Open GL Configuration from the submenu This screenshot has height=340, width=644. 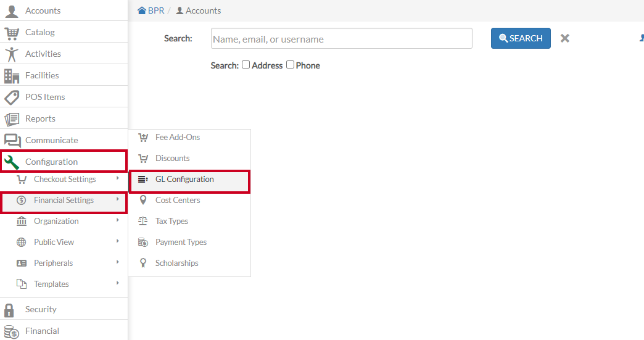pyautogui.click(x=189, y=181)
